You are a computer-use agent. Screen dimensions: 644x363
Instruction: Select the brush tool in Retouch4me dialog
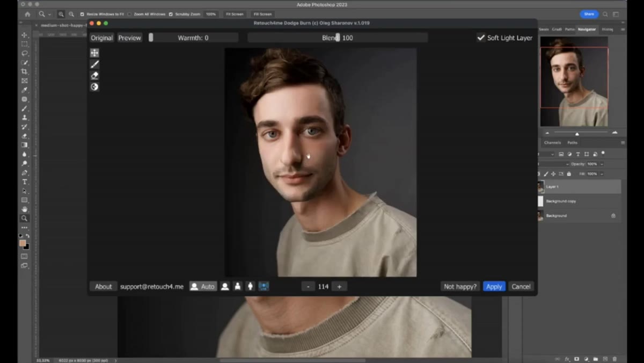click(94, 64)
